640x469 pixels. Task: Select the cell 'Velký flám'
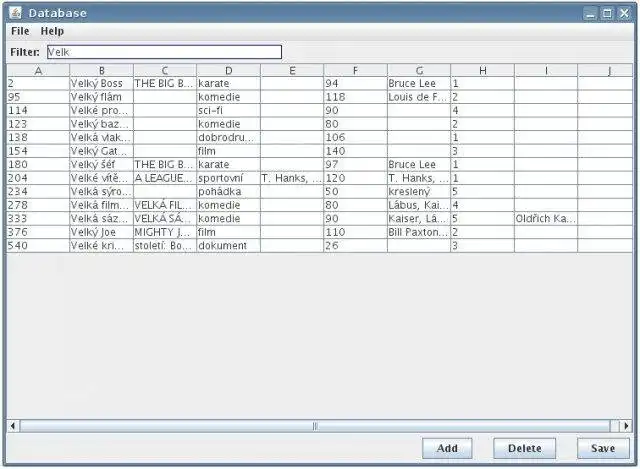point(102,97)
